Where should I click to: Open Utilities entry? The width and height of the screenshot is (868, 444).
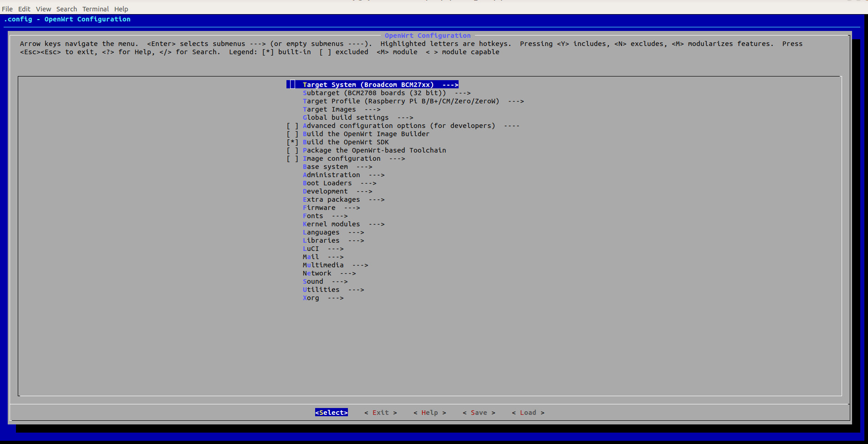[x=333, y=290]
